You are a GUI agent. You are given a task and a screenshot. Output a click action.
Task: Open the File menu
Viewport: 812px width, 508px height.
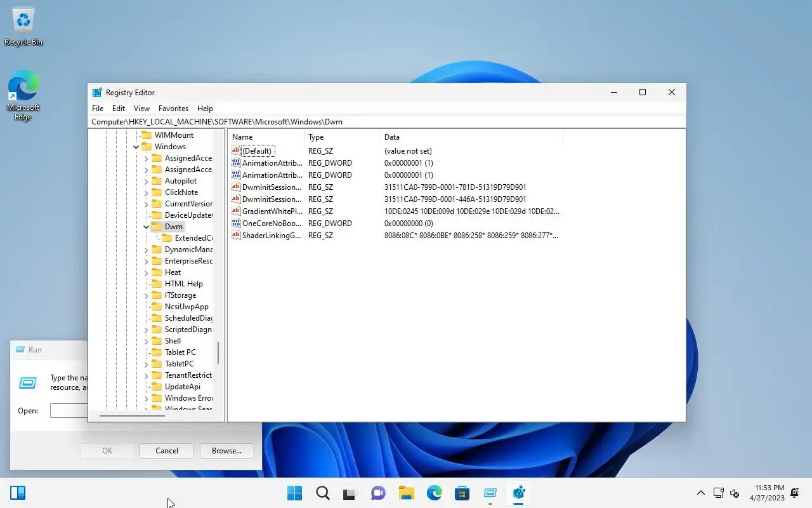[x=98, y=109]
